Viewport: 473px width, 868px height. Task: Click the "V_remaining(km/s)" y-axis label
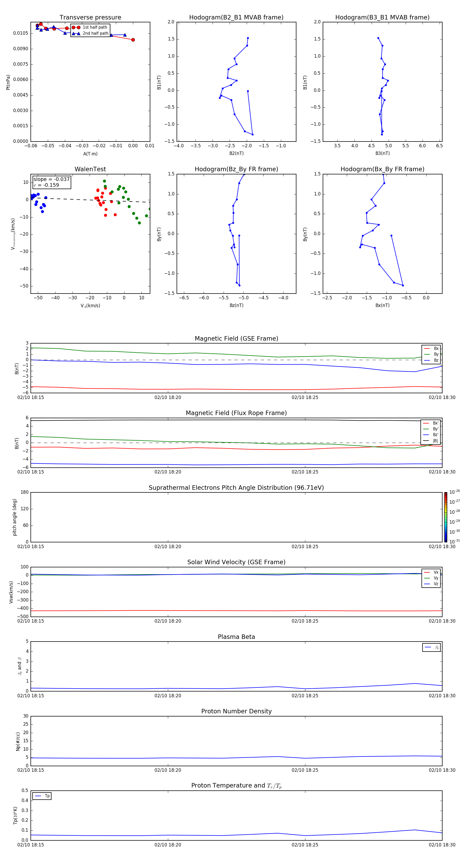point(13,234)
